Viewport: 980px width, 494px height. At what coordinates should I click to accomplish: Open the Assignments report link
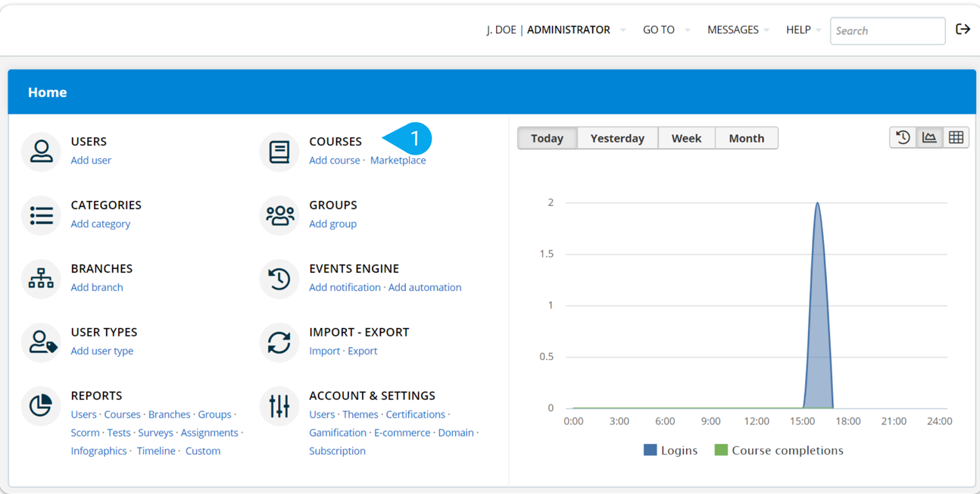209,433
